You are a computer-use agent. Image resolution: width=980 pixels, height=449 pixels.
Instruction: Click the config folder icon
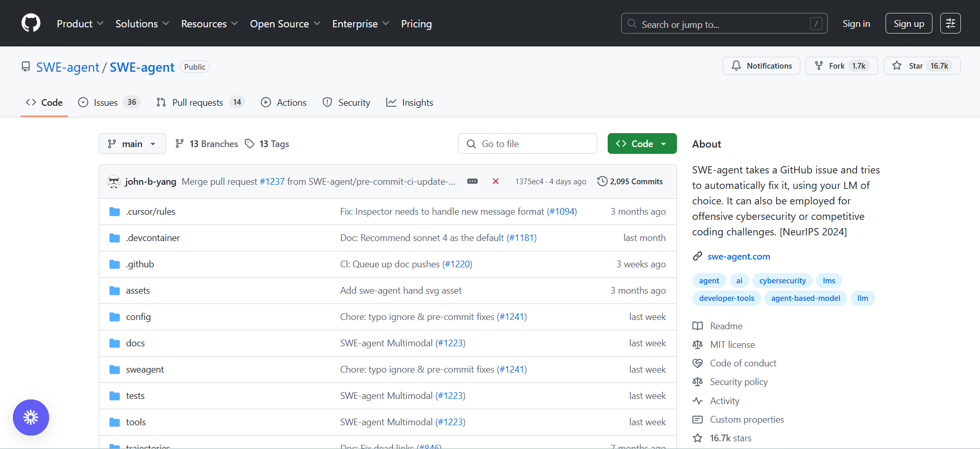point(115,317)
